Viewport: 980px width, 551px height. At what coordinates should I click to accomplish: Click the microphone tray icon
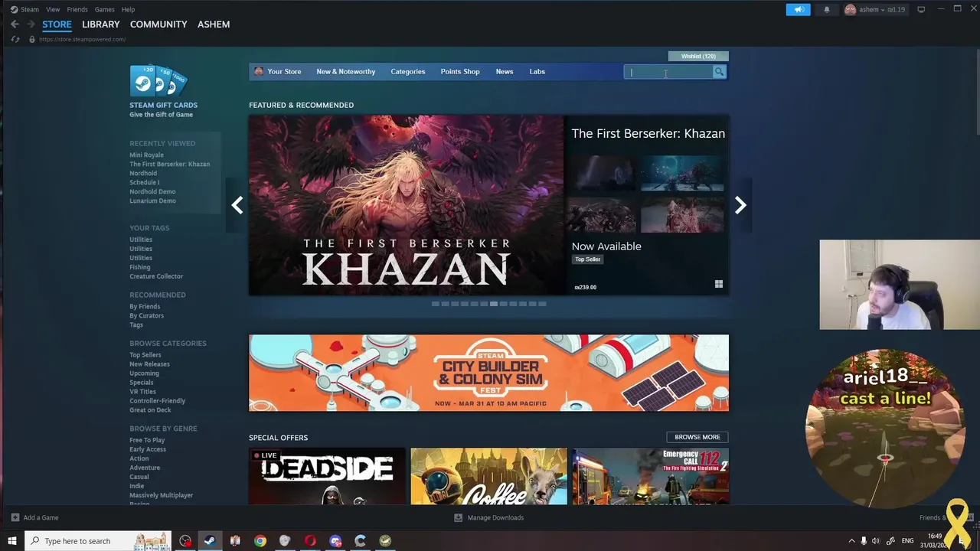pos(864,541)
